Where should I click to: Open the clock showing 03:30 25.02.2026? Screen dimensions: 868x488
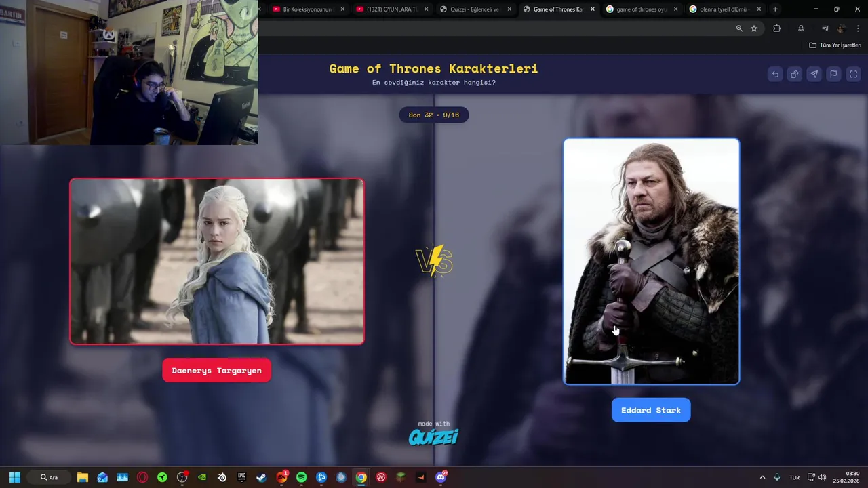click(x=848, y=477)
